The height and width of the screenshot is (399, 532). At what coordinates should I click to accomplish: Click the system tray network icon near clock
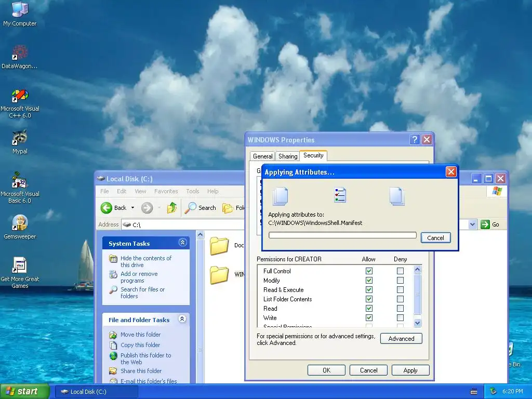[494, 391]
